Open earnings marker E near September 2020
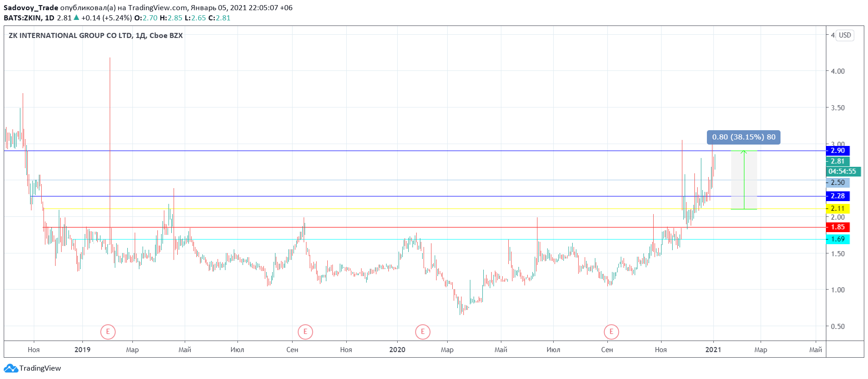Image resolution: width=868 pixels, height=379 pixels. (612, 332)
